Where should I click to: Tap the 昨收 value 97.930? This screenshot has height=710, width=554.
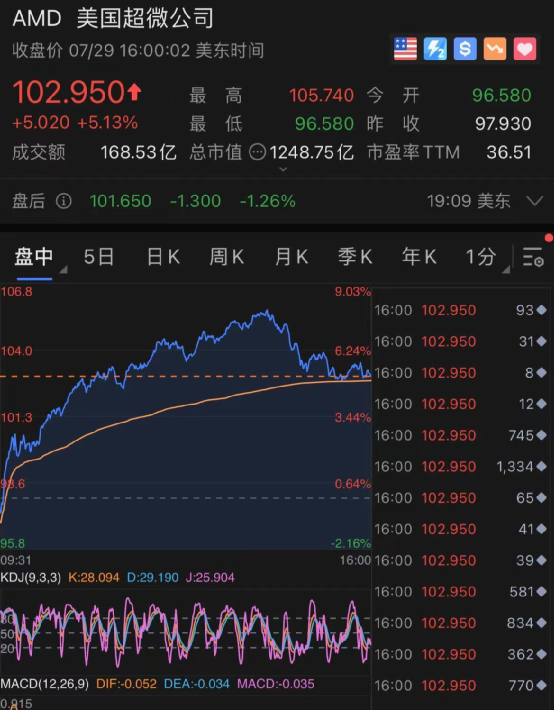click(503, 124)
